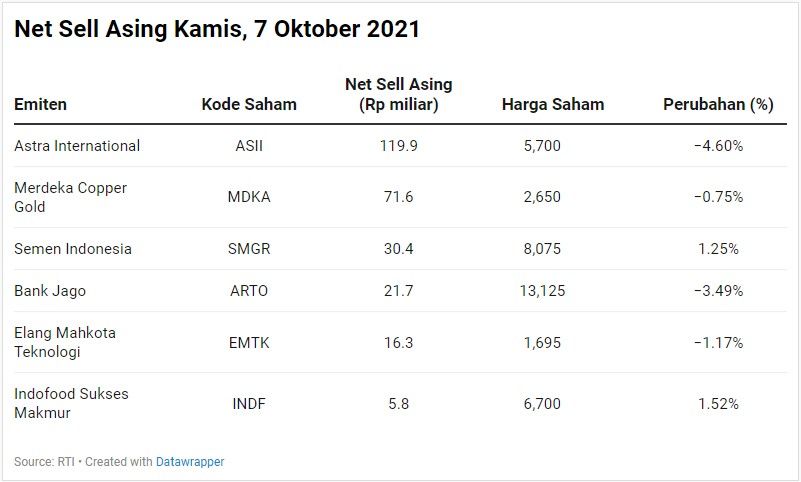Click the Kode Saham column header

[249, 104]
